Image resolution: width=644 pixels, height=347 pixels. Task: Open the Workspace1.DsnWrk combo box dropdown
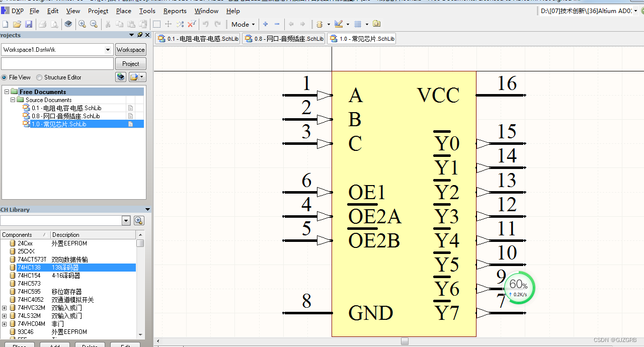point(108,50)
